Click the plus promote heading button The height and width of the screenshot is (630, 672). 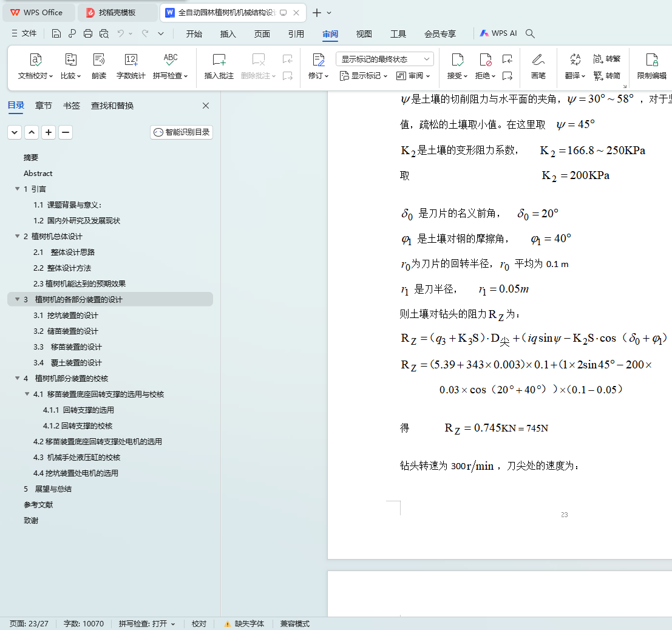(x=49, y=132)
